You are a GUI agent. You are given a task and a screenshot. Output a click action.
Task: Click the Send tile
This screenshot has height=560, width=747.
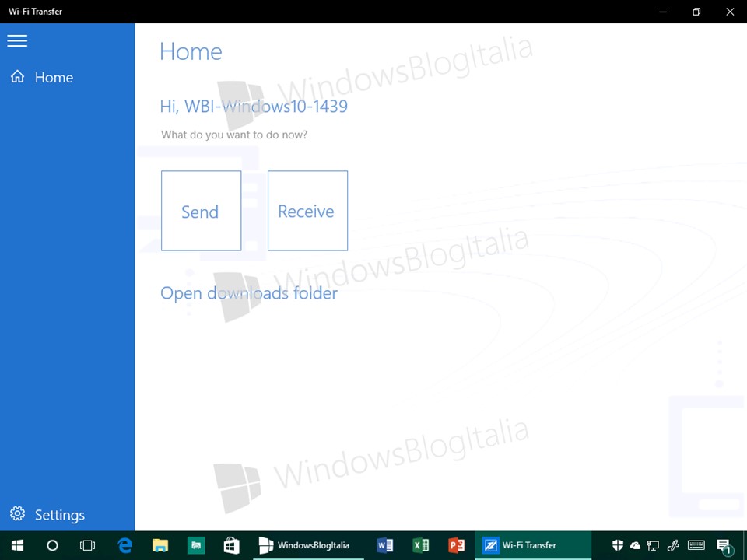[201, 211]
